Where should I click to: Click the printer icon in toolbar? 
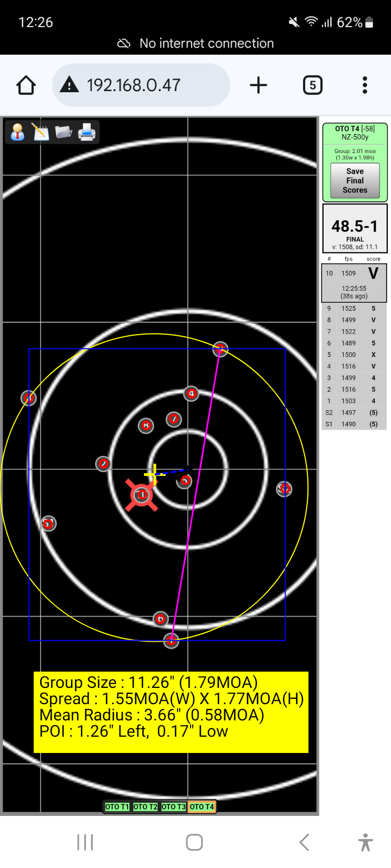[x=87, y=132]
